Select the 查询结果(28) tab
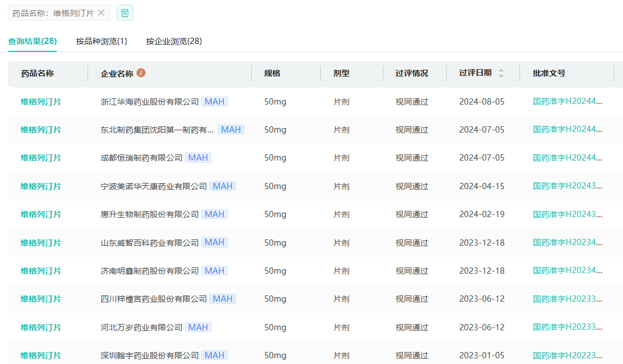 pos(33,41)
